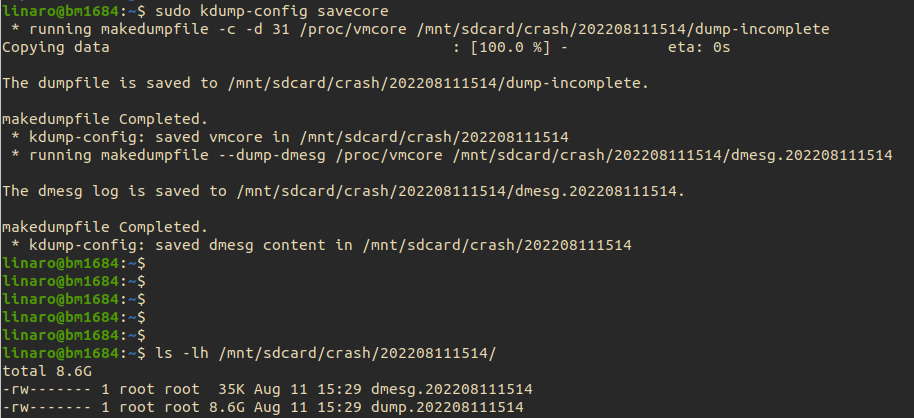Click the second 'makedumpfile Completed.' line
Screen dimensions: 914x418
tap(105, 227)
